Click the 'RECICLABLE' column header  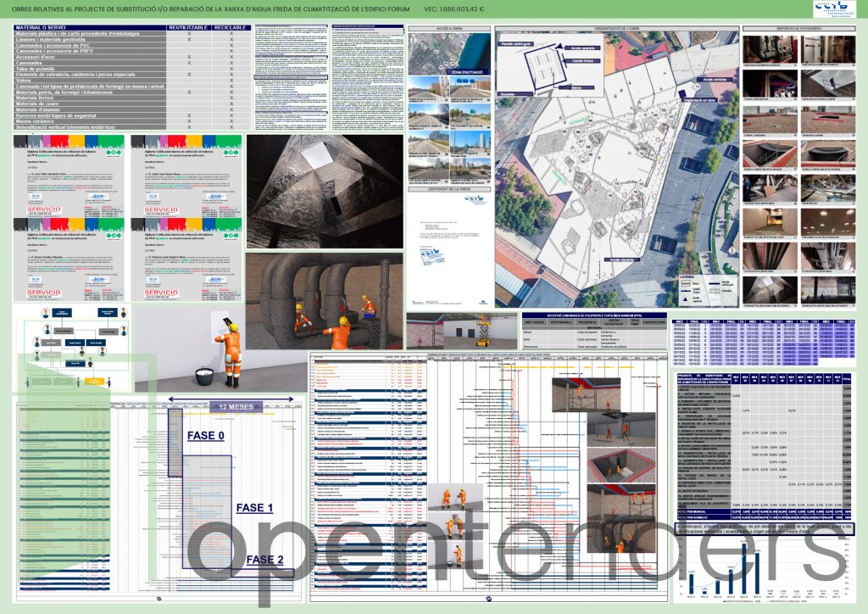[x=231, y=27]
